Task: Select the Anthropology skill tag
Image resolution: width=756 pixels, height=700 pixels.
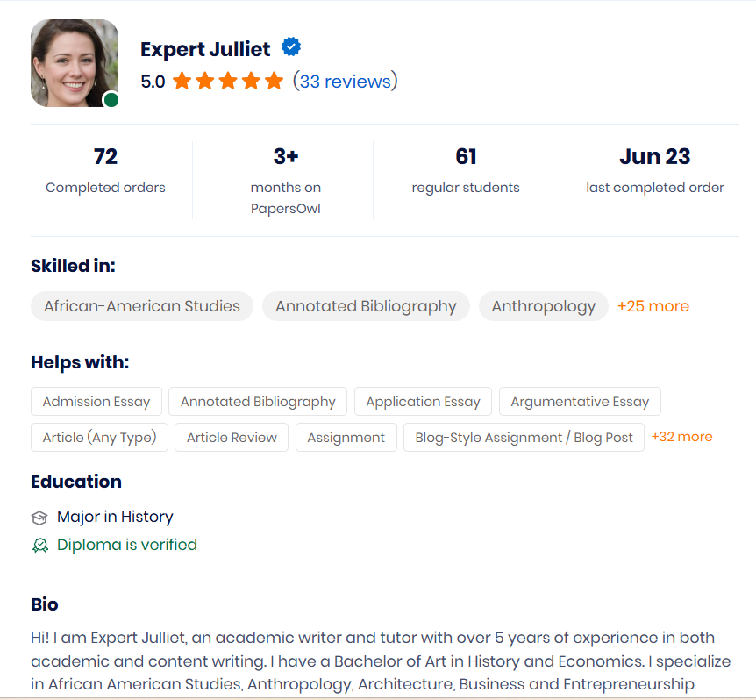Action: click(x=544, y=306)
